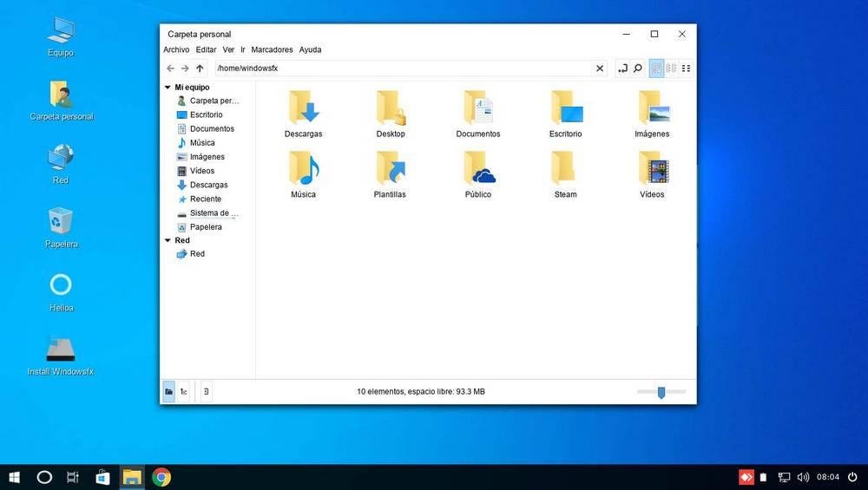Image resolution: width=868 pixels, height=490 pixels.
Task: Switch to icon view mode
Action: [x=656, y=68]
